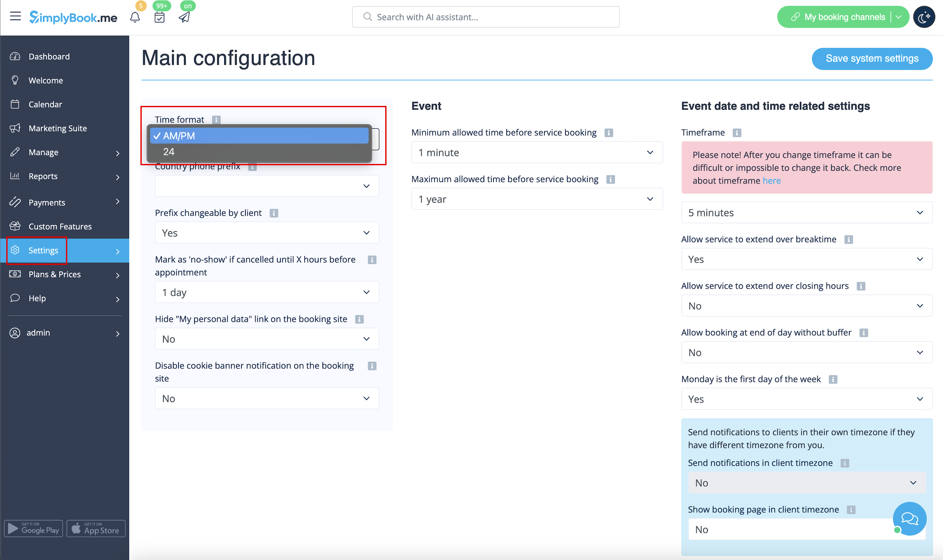The width and height of the screenshot is (943, 560).
Task: Click the SimplyBook.me logo
Action: tap(73, 17)
